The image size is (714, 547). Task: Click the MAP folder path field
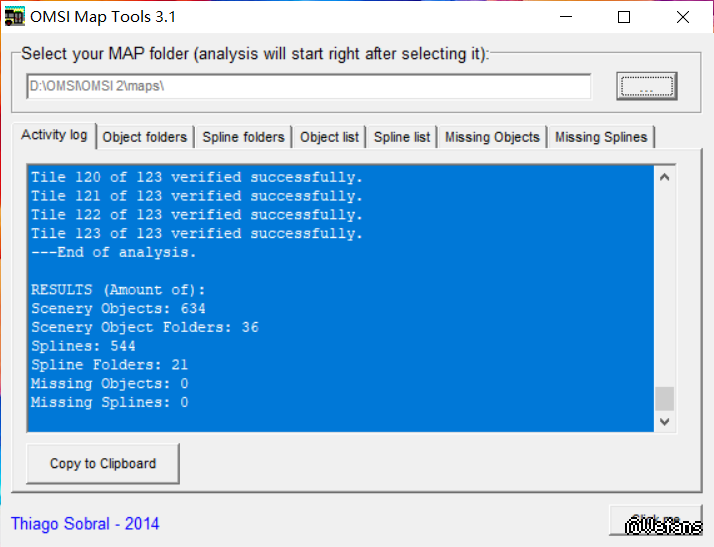click(x=308, y=87)
